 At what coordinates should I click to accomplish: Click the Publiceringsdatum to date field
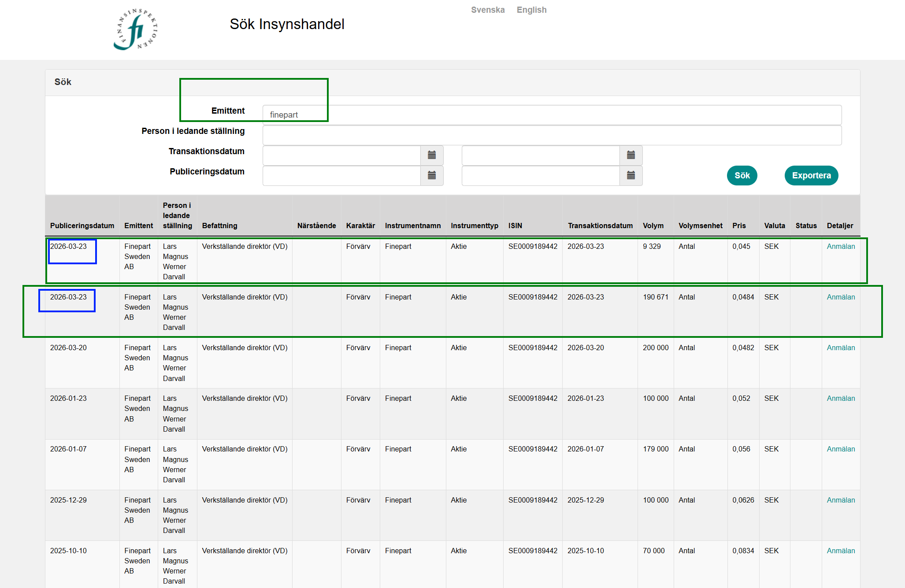point(541,175)
